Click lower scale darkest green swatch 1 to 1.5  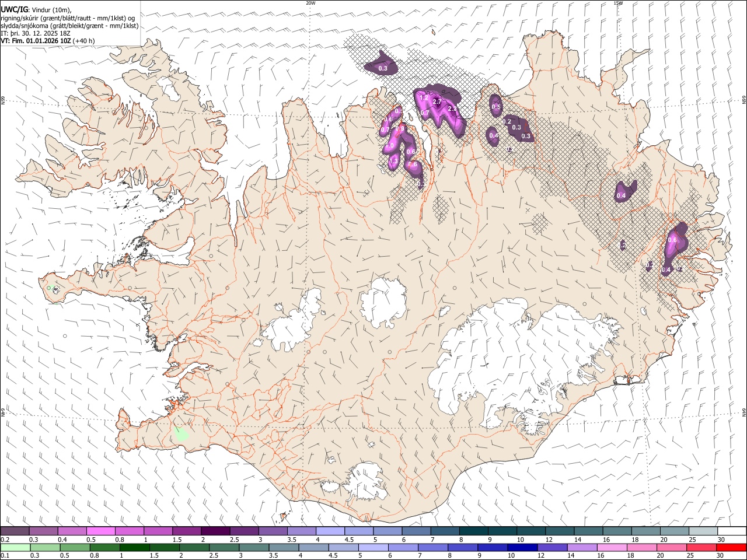134,548
